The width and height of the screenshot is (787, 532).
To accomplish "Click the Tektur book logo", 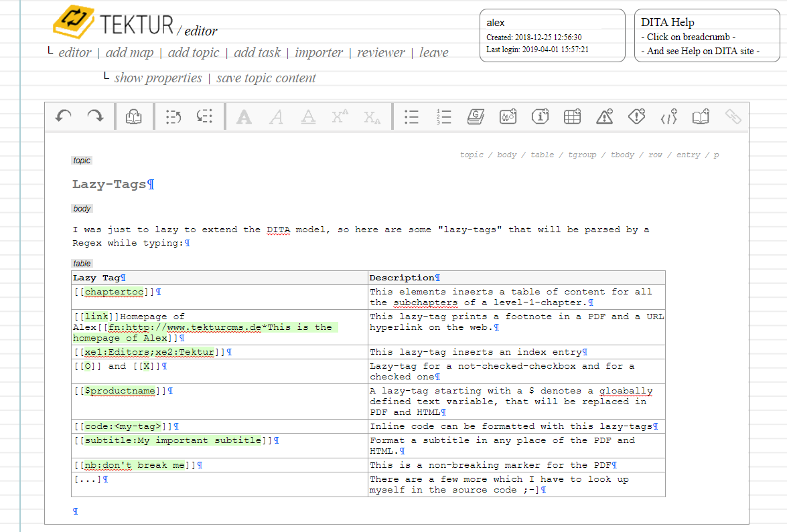I will pyautogui.click(x=73, y=23).
